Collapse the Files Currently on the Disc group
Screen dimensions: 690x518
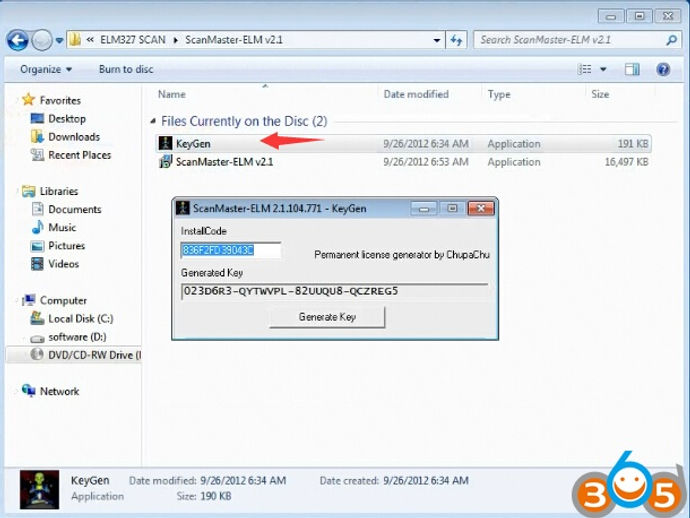click(153, 121)
